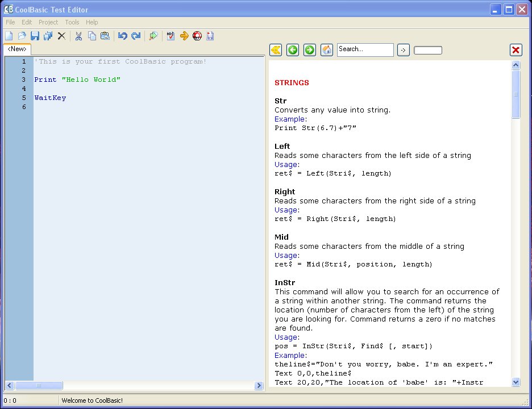The height and width of the screenshot is (409, 532).
Task: Click the 0 : 0 cursor position indicator
Action: (x=10, y=400)
